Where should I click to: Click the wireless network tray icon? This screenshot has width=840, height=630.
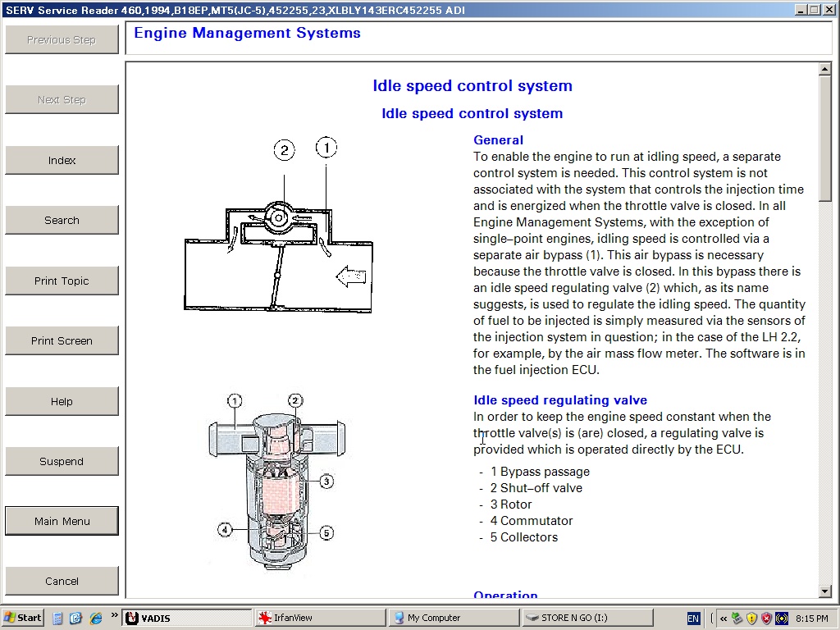point(782,619)
